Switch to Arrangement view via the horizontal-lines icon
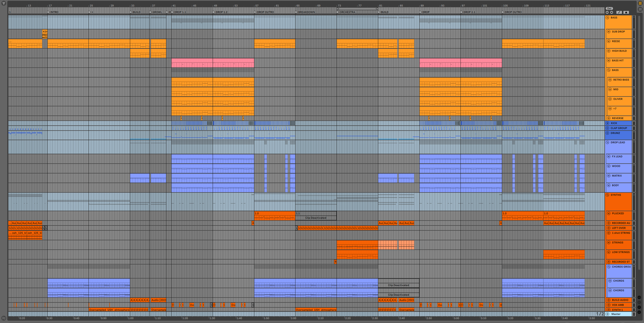The height and width of the screenshot is (323, 644). 640,3
